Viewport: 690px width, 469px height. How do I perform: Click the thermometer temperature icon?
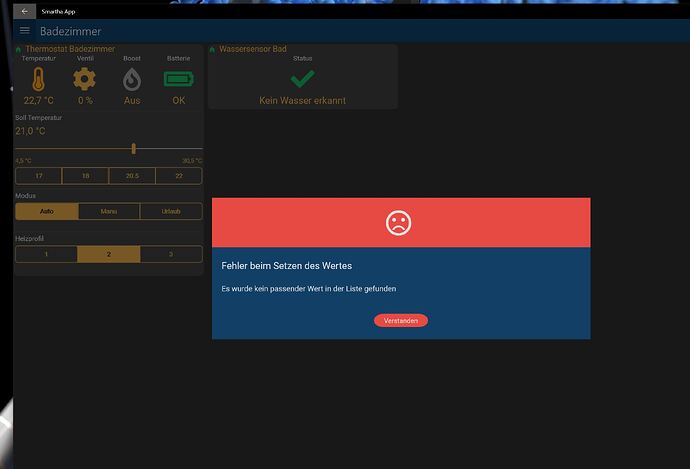[39, 80]
